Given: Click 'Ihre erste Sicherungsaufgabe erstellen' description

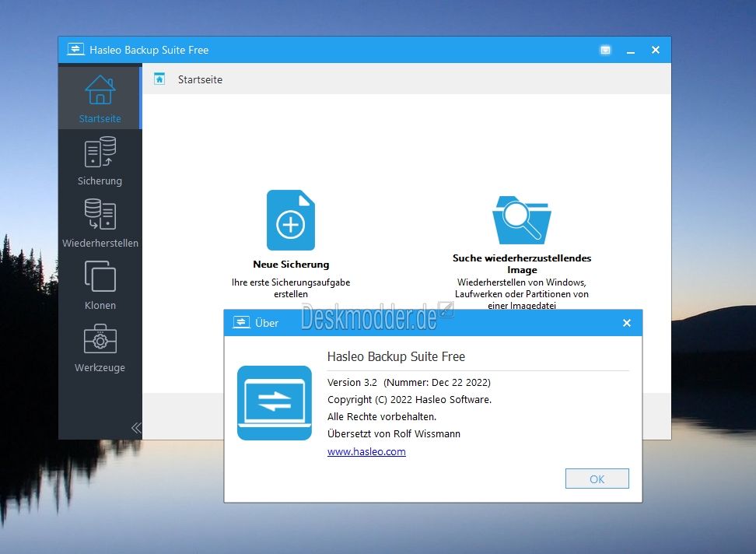Looking at the screenshot, I should click(x=291, y=289).
